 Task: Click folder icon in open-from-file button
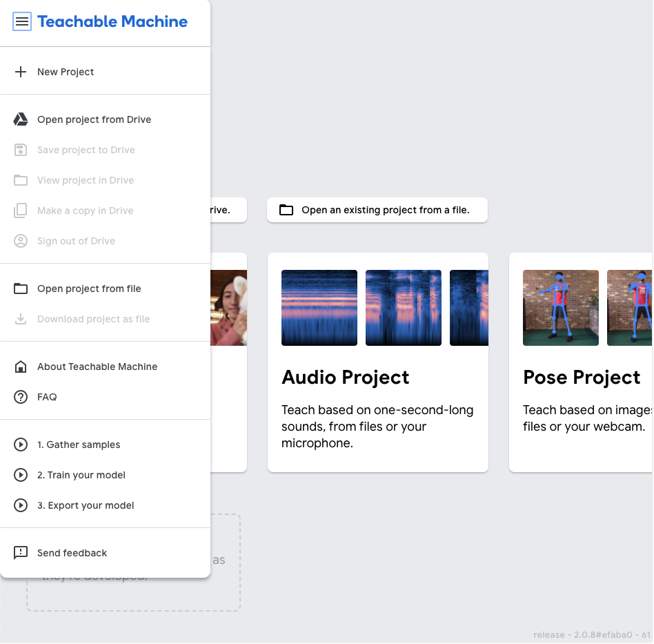[286, 210]
